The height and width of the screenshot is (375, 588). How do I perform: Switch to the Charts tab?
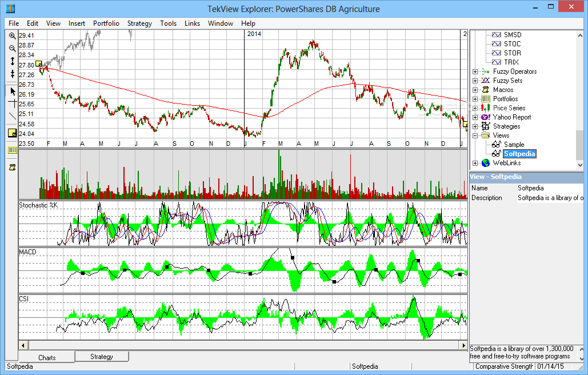tap(47, 357)
